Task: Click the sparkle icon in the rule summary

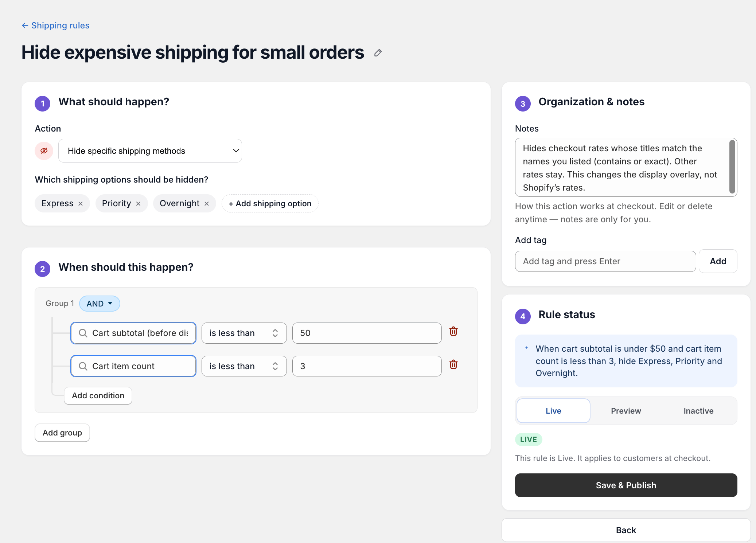Action: 527,348
